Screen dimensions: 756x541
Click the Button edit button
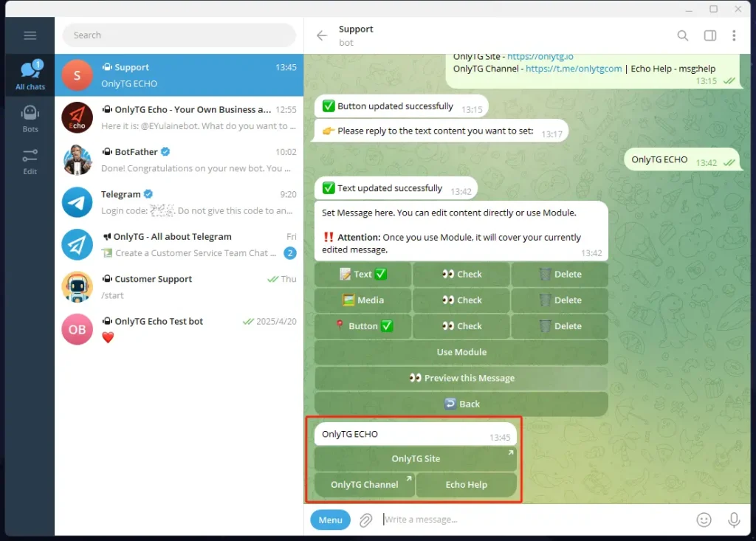(x=362, y=326)
